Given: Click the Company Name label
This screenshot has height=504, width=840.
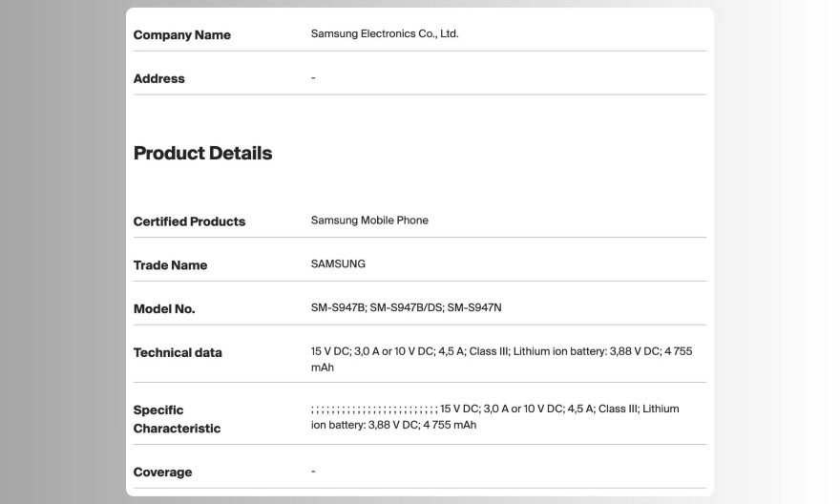Looking at the screenshot, I should [x=181, y=35].
